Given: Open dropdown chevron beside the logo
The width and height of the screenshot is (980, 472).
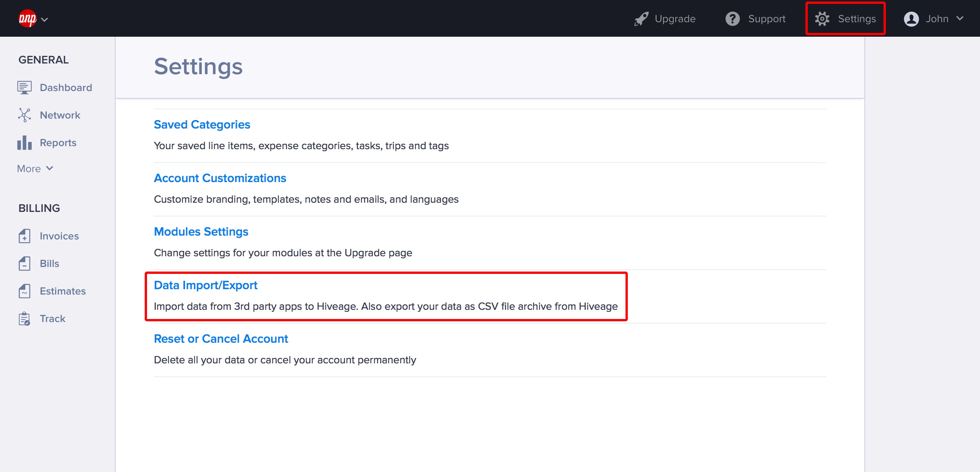Looking at the screenshot, I should (x=44, y=20).
